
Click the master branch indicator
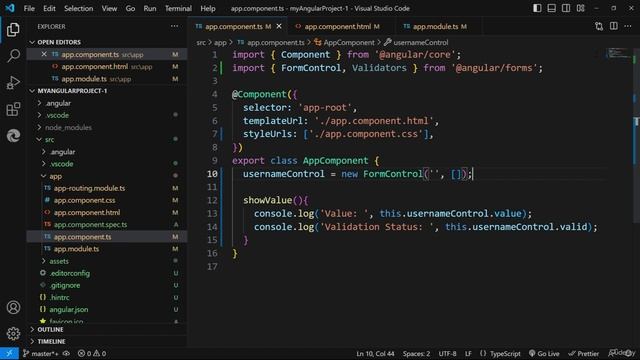[x=40, y=353]
